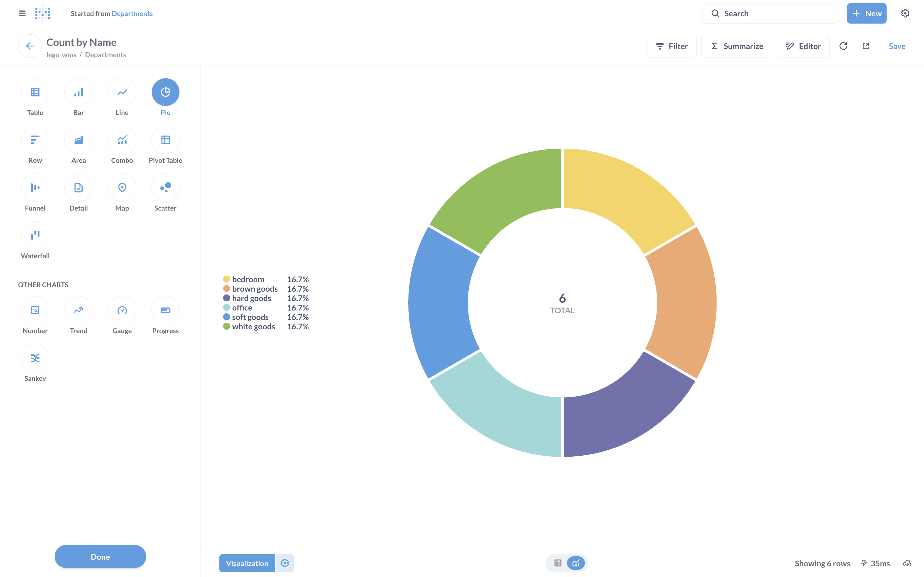Viewport: 924px width, 577px height.
Task: Open the Filter options
Action: [x=671, y=46]
